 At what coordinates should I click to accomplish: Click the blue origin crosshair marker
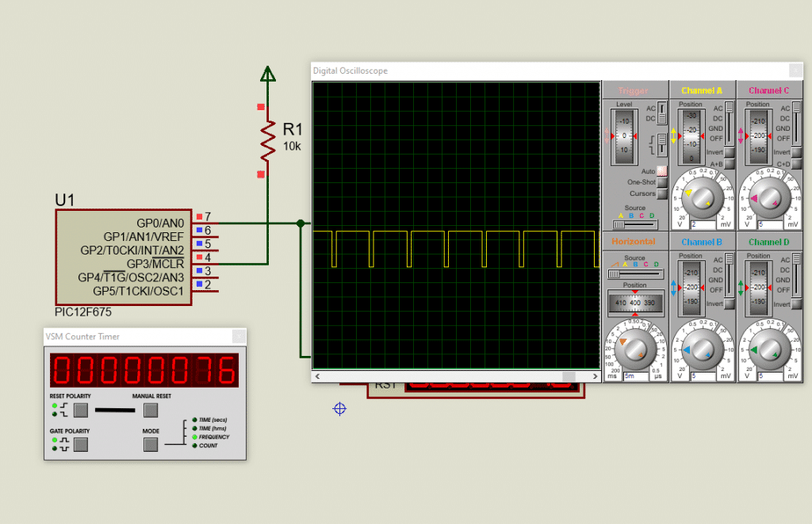339,409
